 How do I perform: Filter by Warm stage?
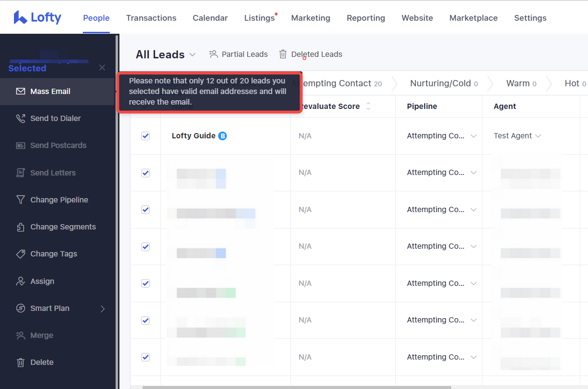pyautogui.click(x=521, y=83)
